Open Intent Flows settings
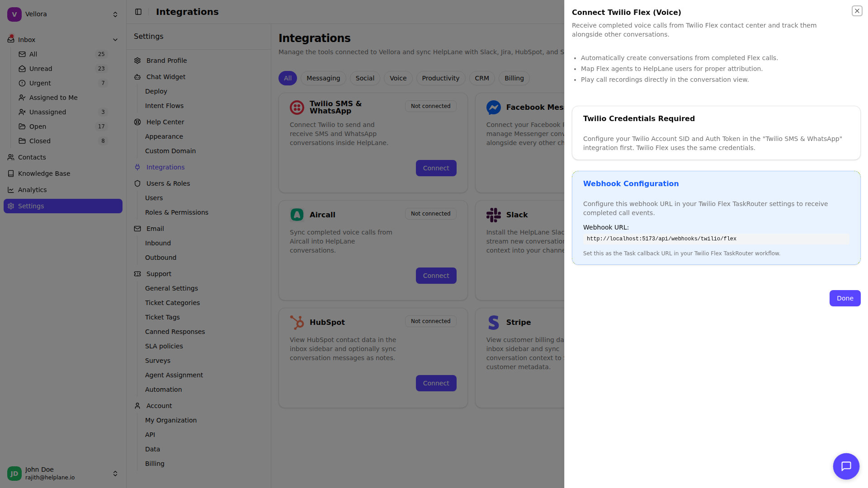868x488 pixels. pos(164,106)
